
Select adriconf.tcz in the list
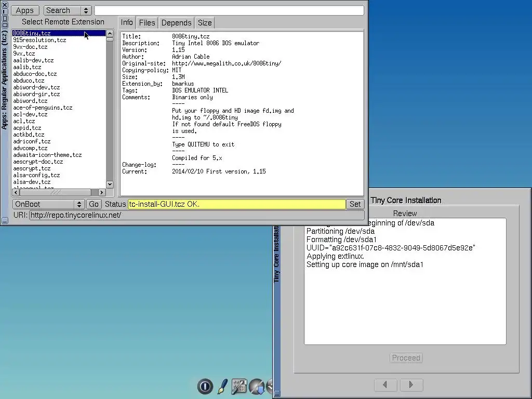(x=59, y=141)
